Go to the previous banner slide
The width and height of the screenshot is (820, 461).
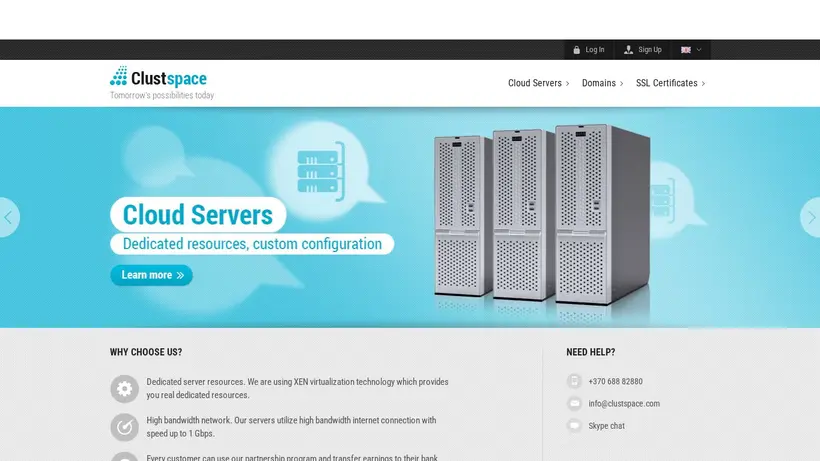coord(9,217)
